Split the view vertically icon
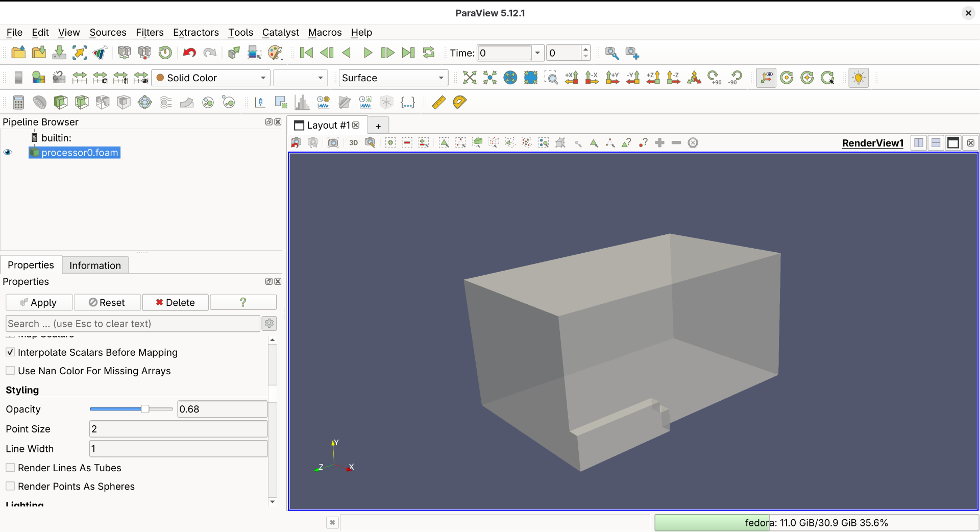The image size is (980, 532). 936,143
